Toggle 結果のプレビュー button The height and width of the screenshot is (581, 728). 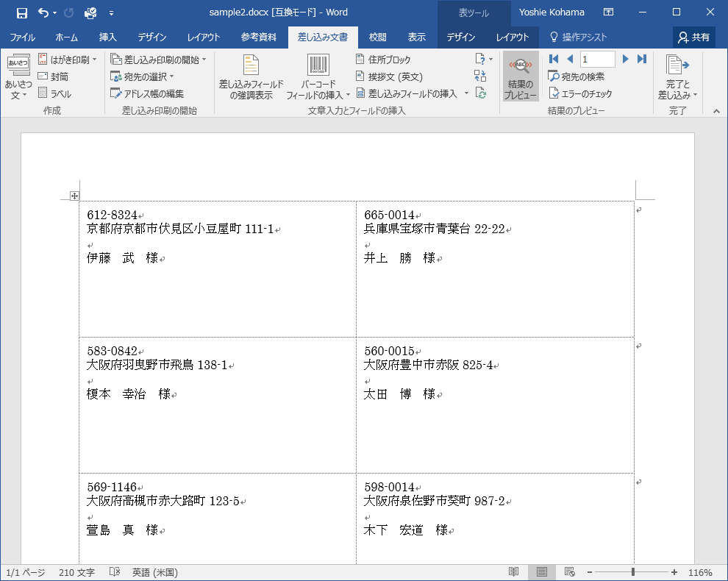click(x=521, y=77)
